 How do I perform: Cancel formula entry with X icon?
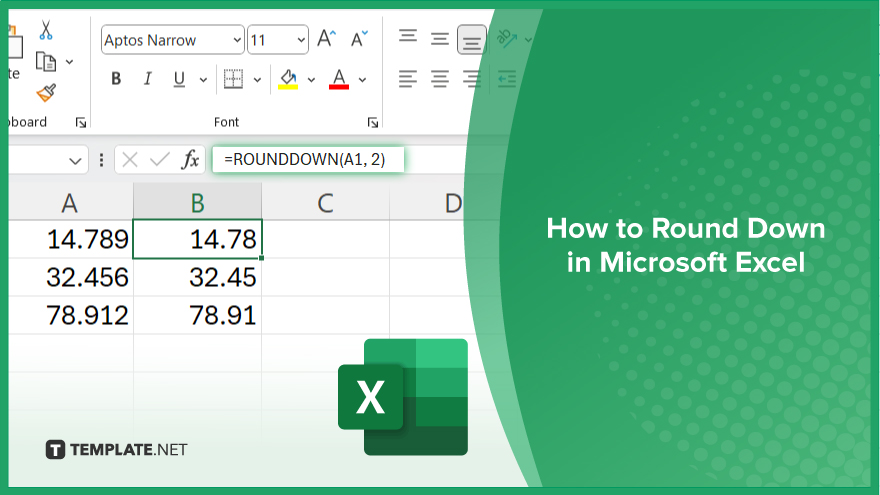pos(130,160)
